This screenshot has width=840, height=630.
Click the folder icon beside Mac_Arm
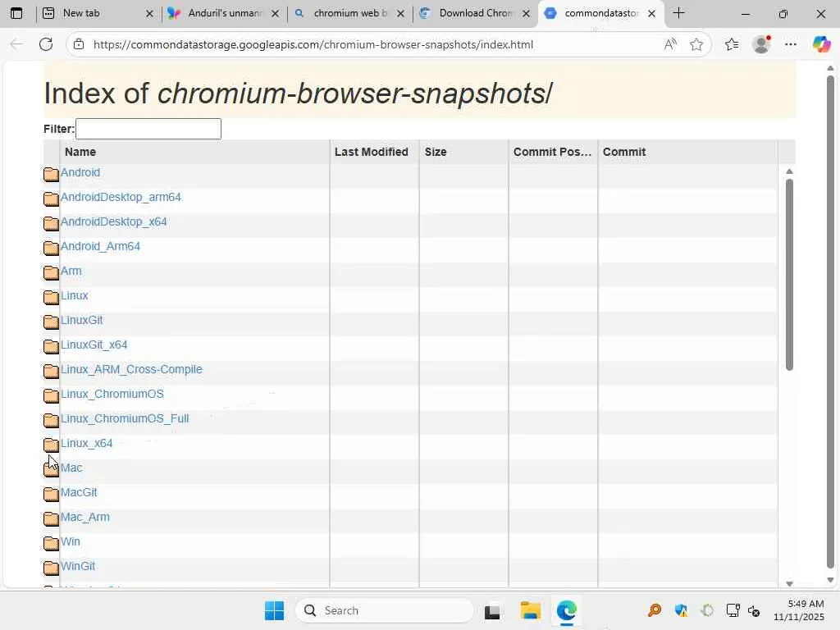tap(51, 519)
